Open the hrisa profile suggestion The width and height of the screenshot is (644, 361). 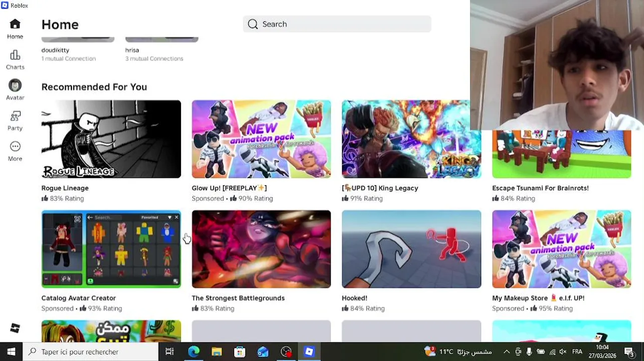(132, 50)
